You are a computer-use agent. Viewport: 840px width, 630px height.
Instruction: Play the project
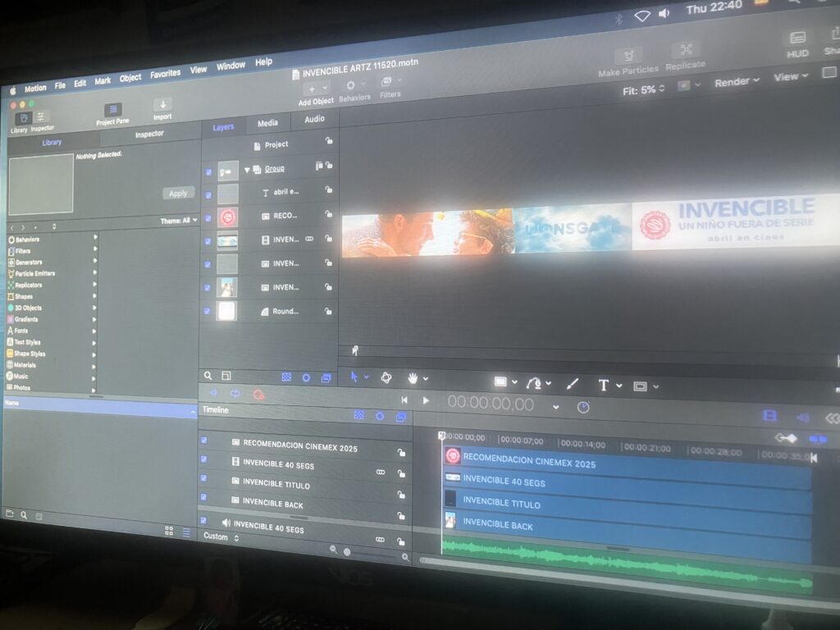click(426, 400)
